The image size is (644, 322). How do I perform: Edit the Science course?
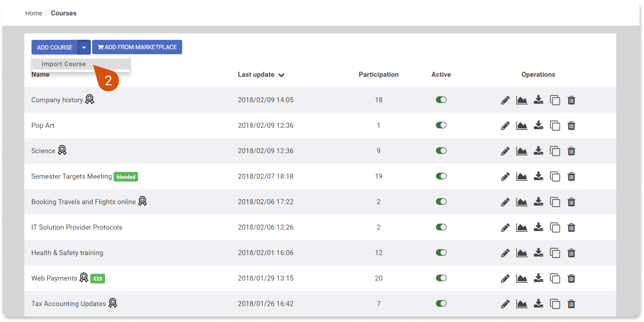505,151
